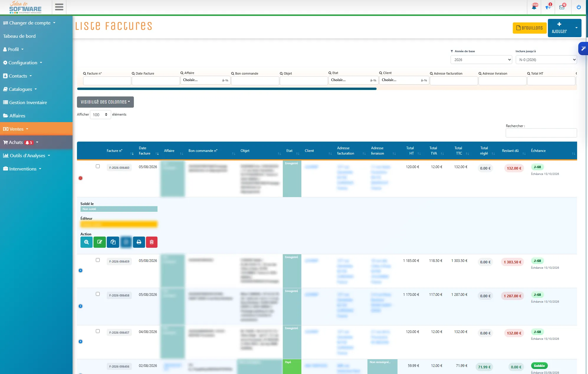Toggle the hamburger sidebar menu

click(x=59, y=7)
